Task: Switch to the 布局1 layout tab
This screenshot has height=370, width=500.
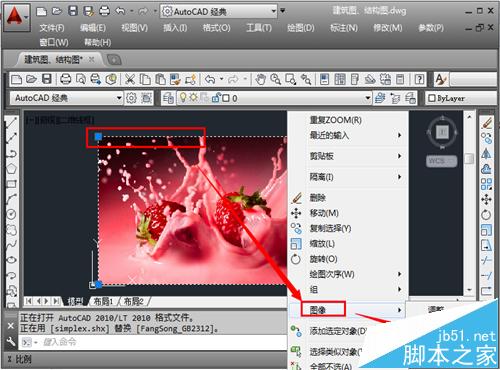Action: point(103,302)
